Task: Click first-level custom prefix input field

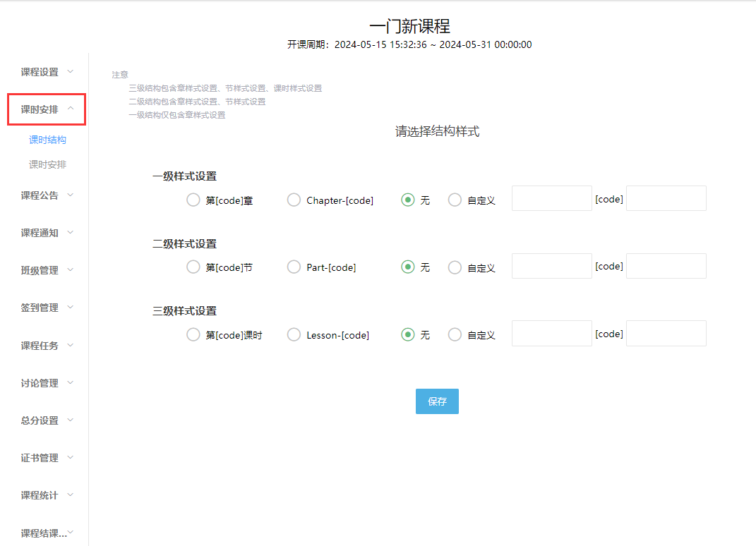Action: (x=551, y=199)
